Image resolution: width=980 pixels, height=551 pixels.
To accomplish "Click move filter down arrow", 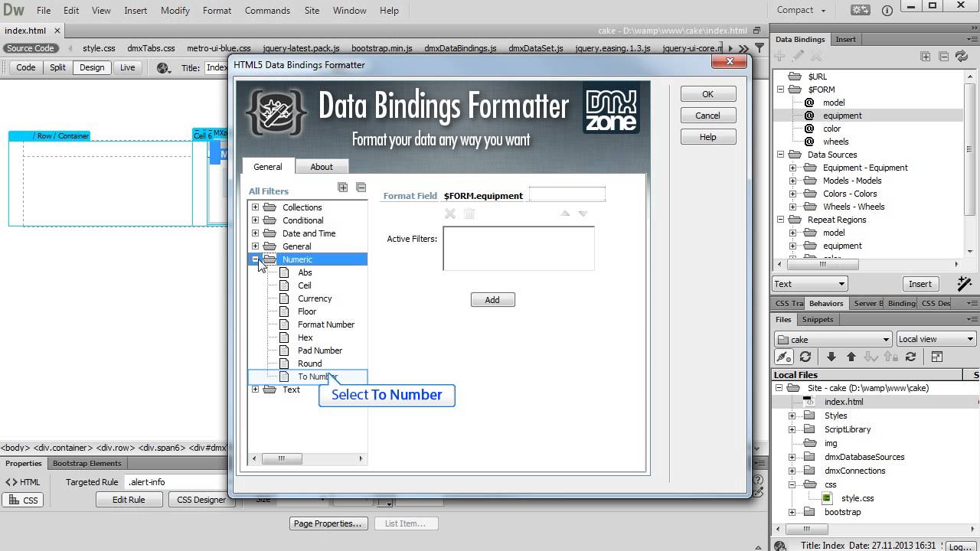I will (583, 214).
